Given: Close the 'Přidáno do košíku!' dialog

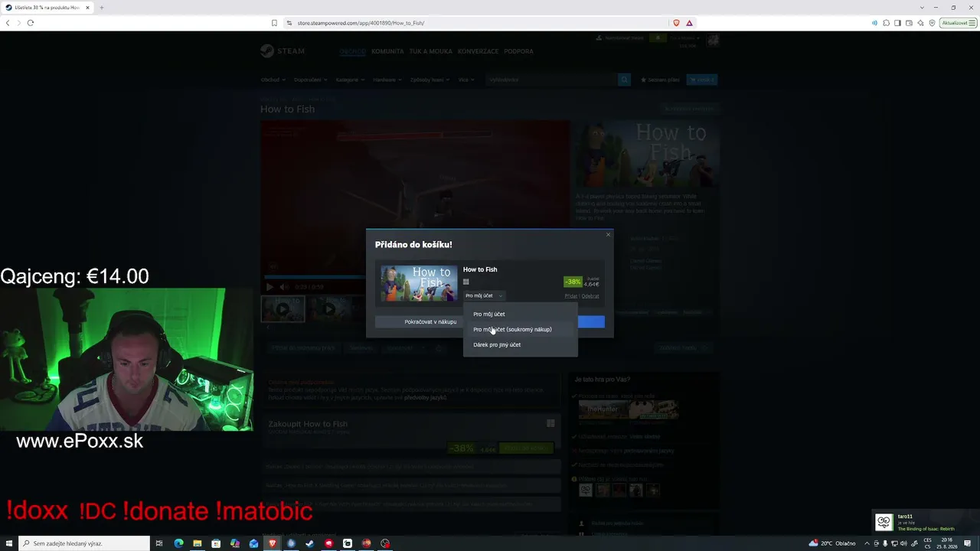Looking at the screenshot, I should tap(609, 234).
